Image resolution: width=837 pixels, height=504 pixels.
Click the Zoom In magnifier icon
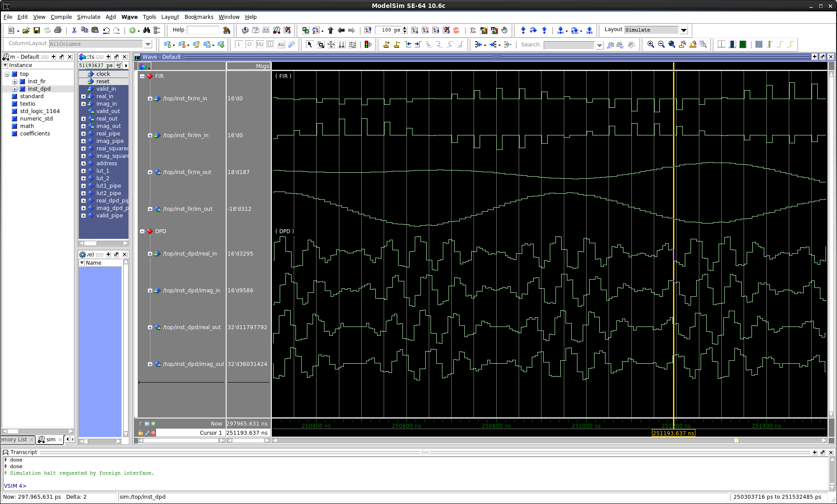coord(651,44)
